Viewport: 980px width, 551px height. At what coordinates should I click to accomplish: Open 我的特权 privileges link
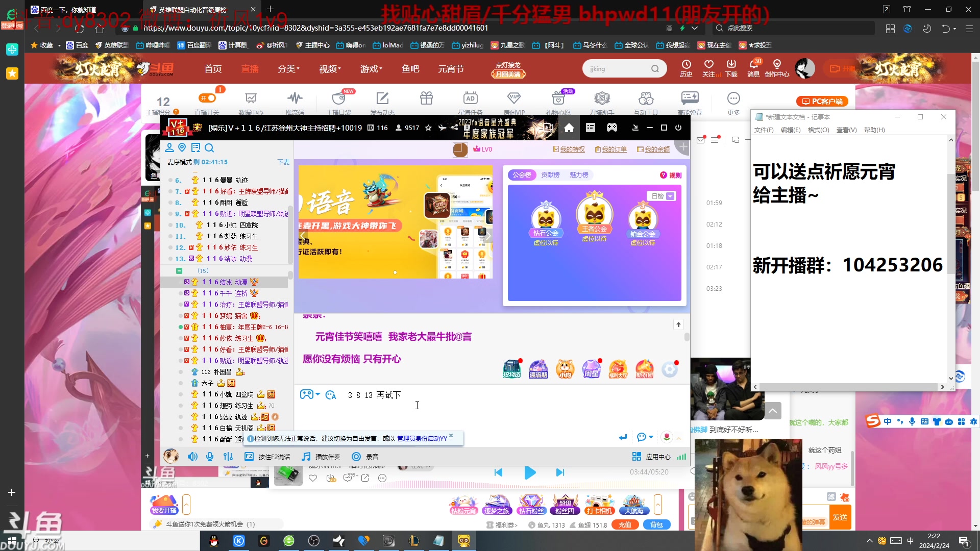[569, 149]
